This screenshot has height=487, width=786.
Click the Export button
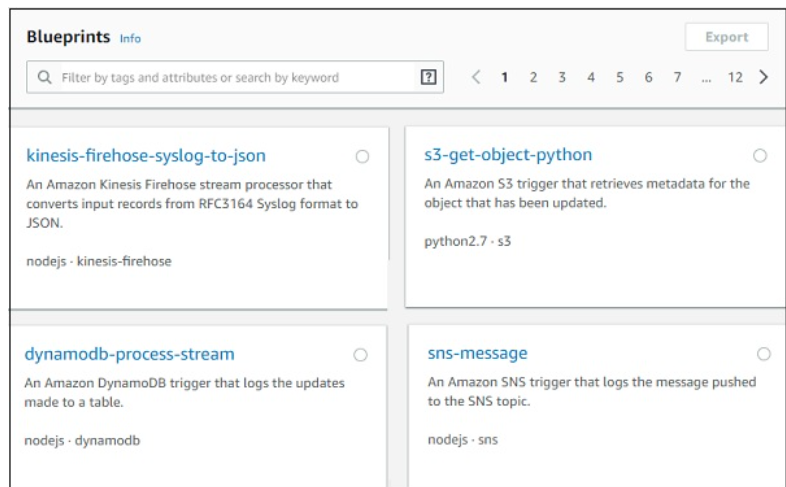pos(726,37)
